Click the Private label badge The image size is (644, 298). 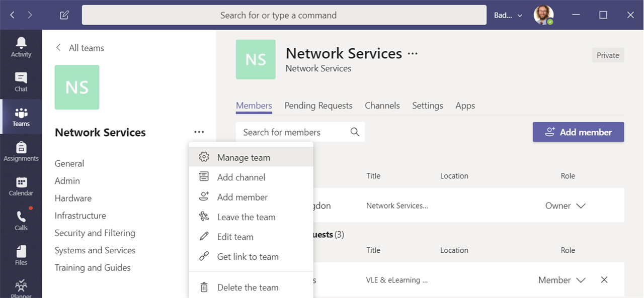coord(608,55)
